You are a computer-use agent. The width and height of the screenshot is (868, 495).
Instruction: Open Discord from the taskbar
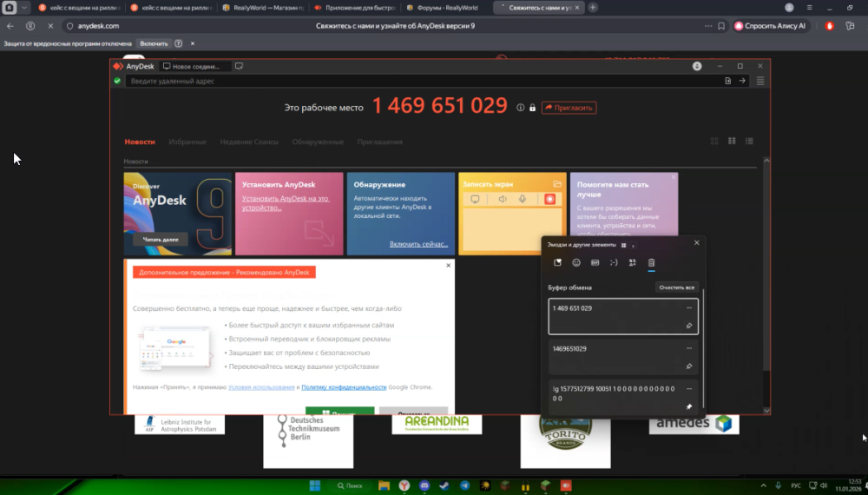(x=424, y=485)
